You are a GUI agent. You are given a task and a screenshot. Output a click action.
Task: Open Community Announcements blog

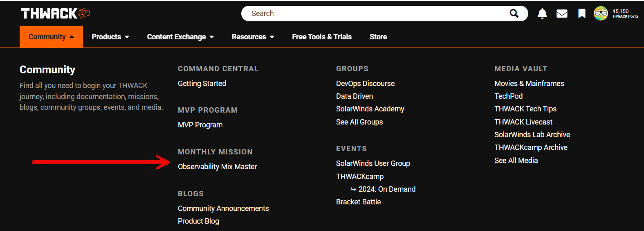click(223, 208)
